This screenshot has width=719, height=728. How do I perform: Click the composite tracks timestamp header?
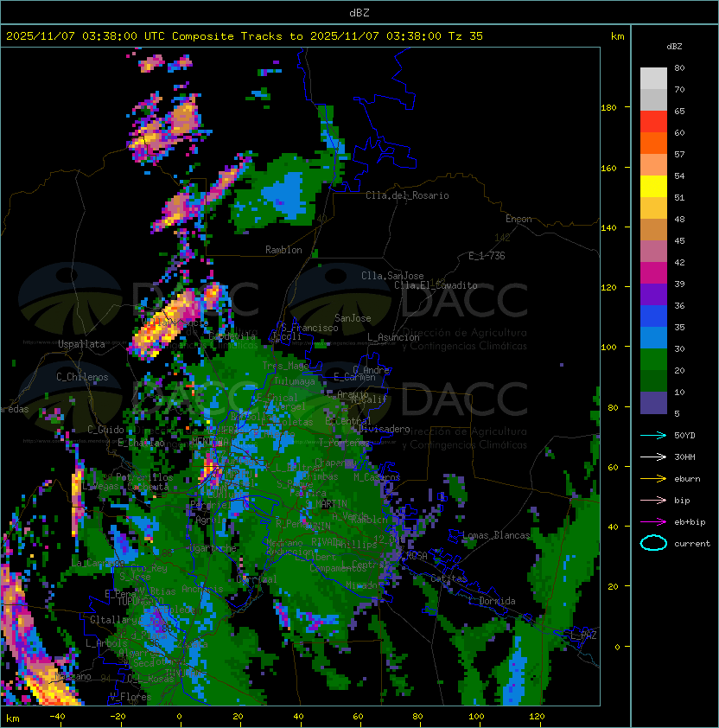pos(245,36)
